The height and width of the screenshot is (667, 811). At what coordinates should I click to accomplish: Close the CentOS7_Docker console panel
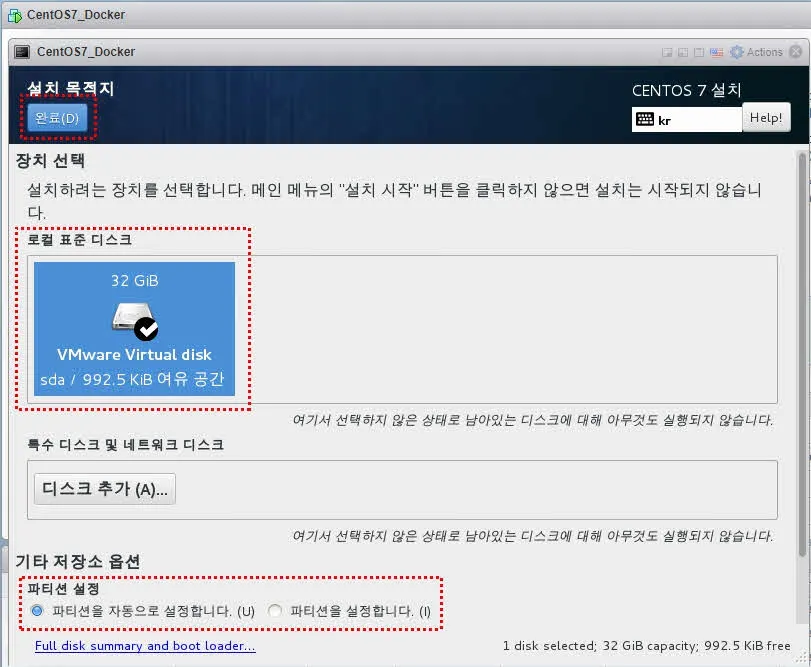797,52
